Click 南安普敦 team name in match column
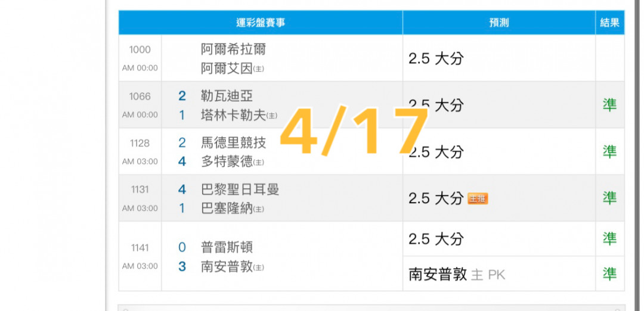Image resolution: width=644 pixels, height=311 pixels. click(x=227, y=267)
